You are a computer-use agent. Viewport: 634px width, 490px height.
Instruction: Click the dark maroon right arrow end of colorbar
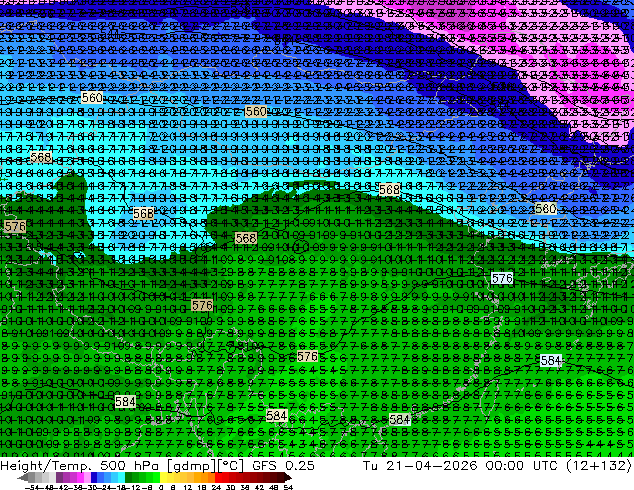[x=287, y=477]
